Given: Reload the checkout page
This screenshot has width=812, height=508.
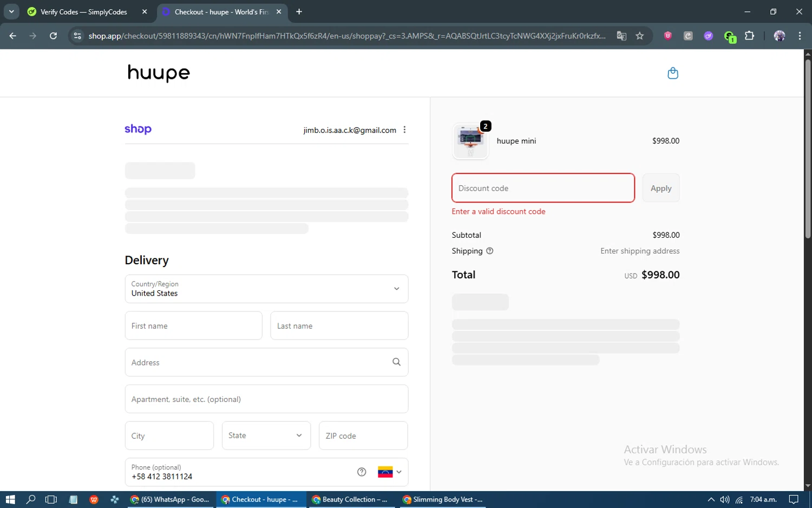Looking at the screenshot, I should (x=53, y=36).
